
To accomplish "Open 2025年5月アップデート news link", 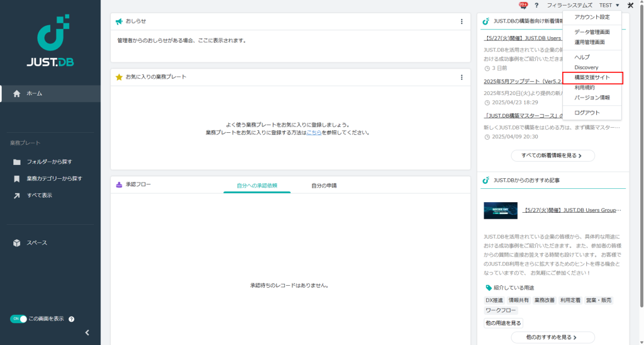I will tap(523, 81).
